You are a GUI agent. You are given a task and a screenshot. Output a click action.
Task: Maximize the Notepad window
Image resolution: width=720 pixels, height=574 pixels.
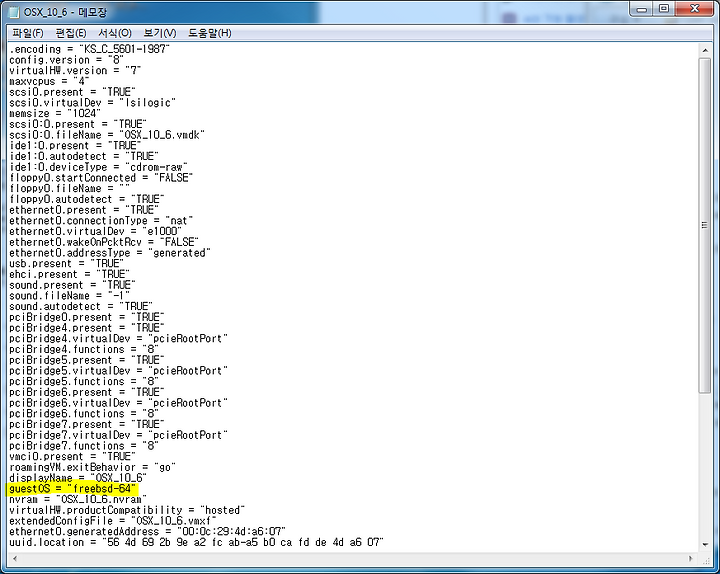(664, 9)
